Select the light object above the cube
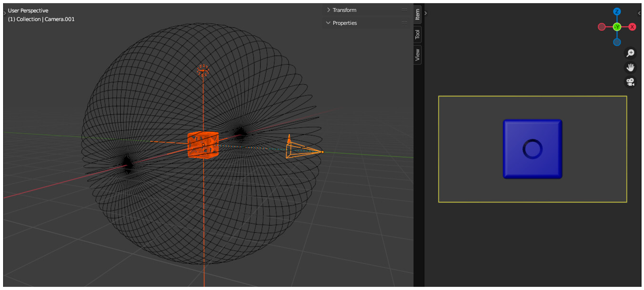The height and width of the screenshot is (290, 644). click(203, 70)
